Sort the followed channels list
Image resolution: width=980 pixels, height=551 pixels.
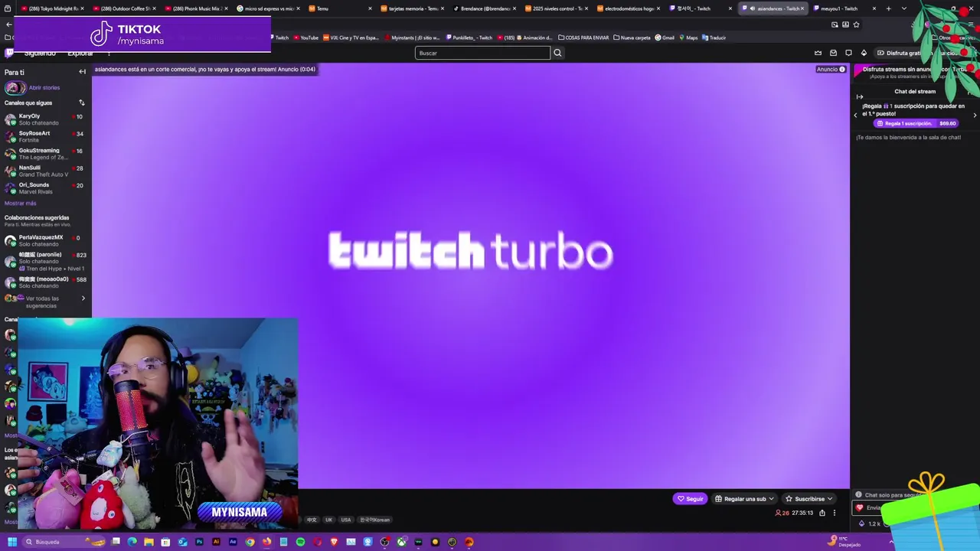click(82, 103)
